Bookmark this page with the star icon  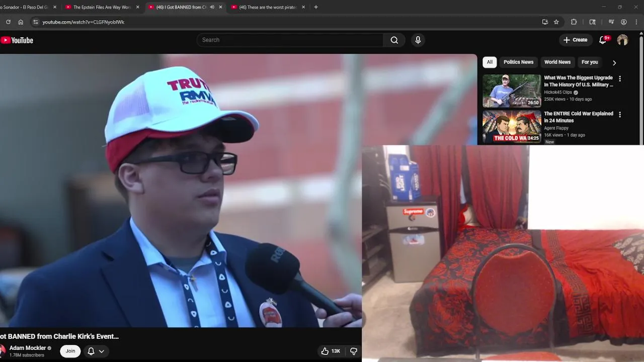[x=556, y=22]
